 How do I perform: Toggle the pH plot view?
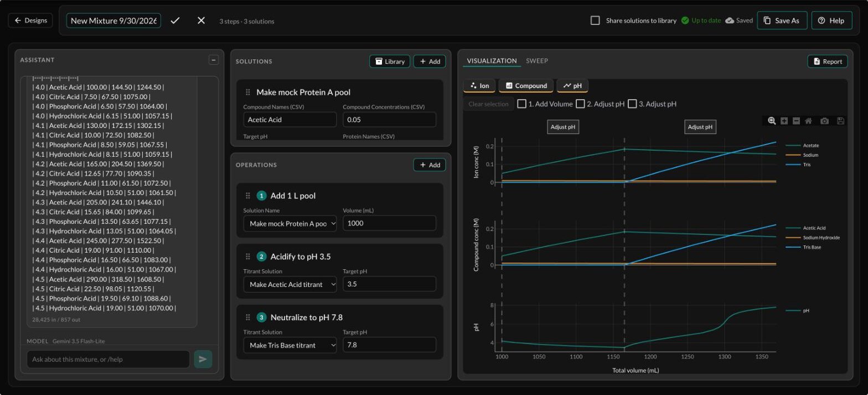pos(572,86)
